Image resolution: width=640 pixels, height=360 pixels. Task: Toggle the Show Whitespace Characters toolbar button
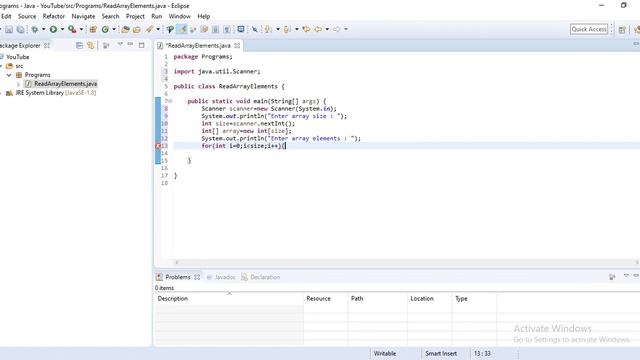pyautogui.click(x=227, y=29)
